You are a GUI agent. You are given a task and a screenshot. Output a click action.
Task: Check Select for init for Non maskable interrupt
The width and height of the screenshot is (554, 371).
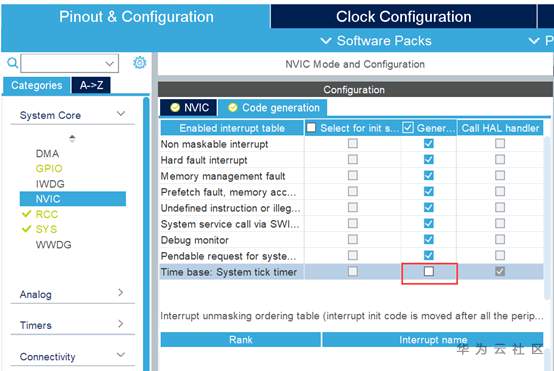coord(353,143)
